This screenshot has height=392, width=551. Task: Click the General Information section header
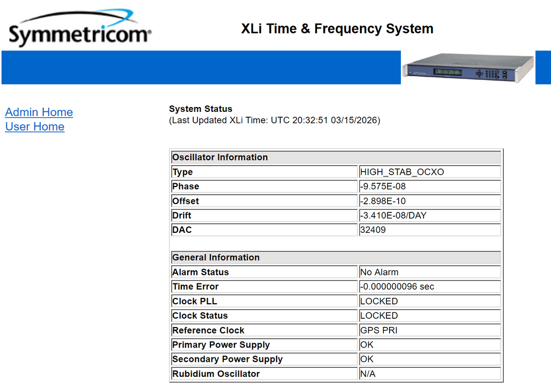click(216, 258)
